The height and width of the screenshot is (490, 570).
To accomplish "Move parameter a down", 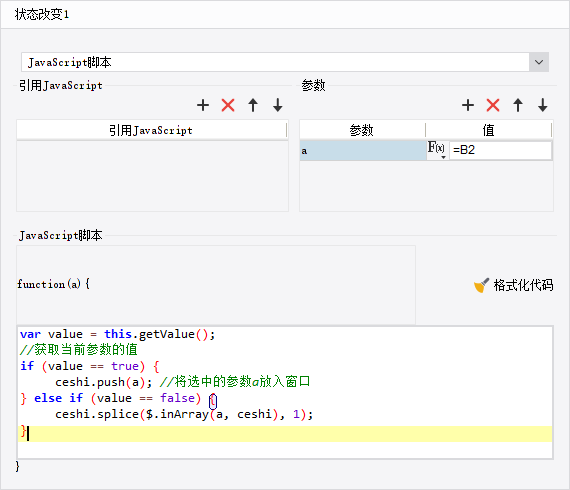I will [543, 105].
